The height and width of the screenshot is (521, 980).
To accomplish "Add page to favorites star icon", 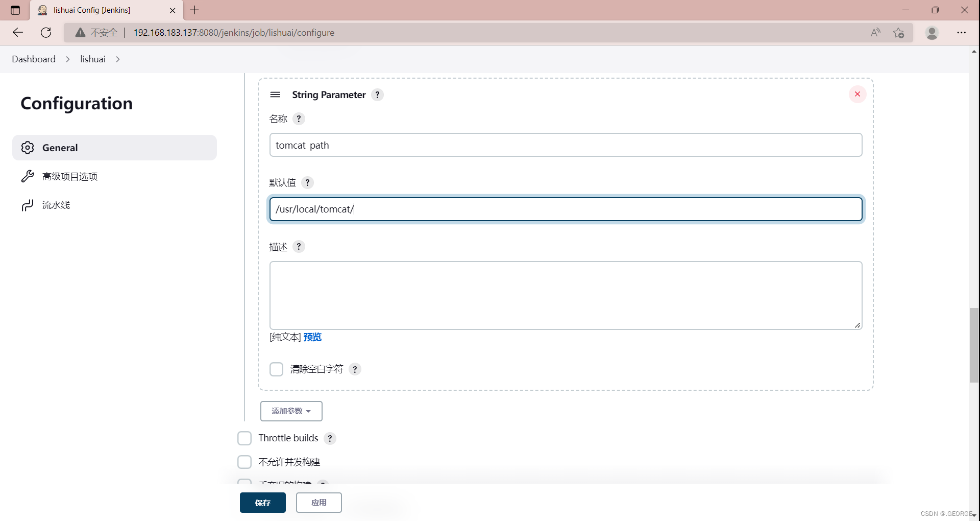I will tap(899, 33).
